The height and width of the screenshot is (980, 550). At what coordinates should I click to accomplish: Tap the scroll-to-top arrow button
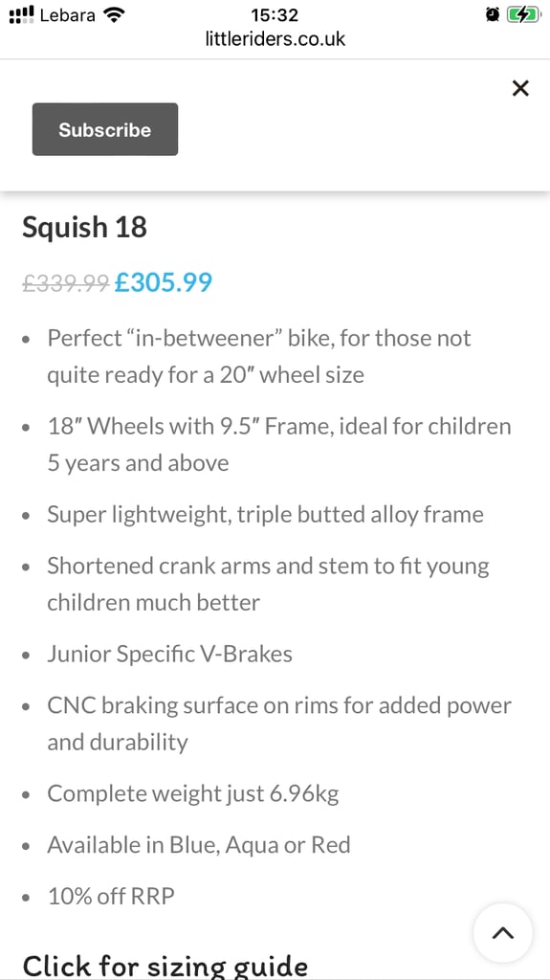coord(502,933)
